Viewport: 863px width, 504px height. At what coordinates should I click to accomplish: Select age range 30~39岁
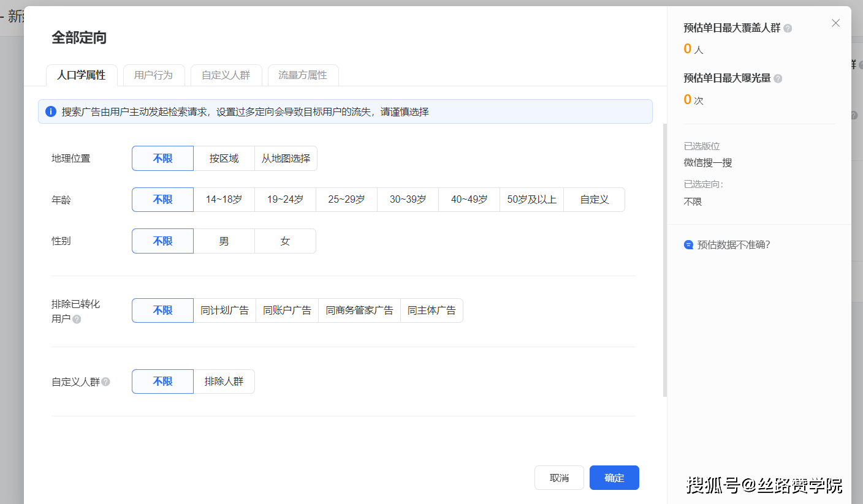pyautogui.click(x=408, y=200)
